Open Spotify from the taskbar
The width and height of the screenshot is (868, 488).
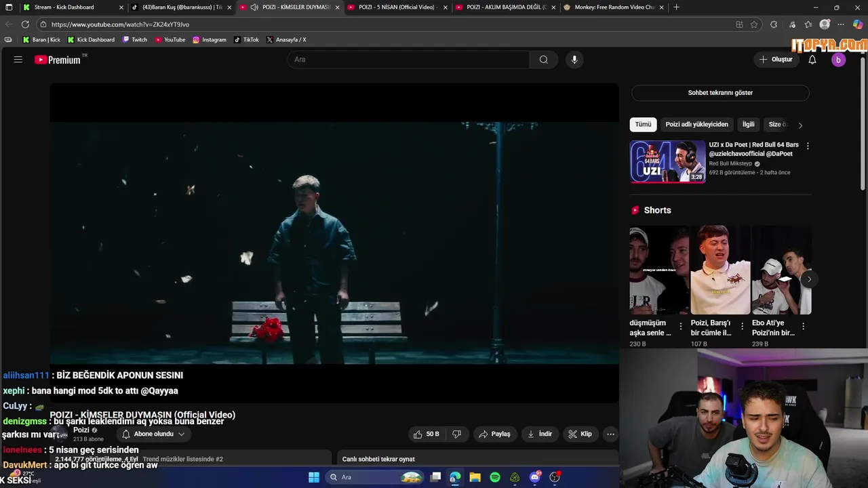495,477
